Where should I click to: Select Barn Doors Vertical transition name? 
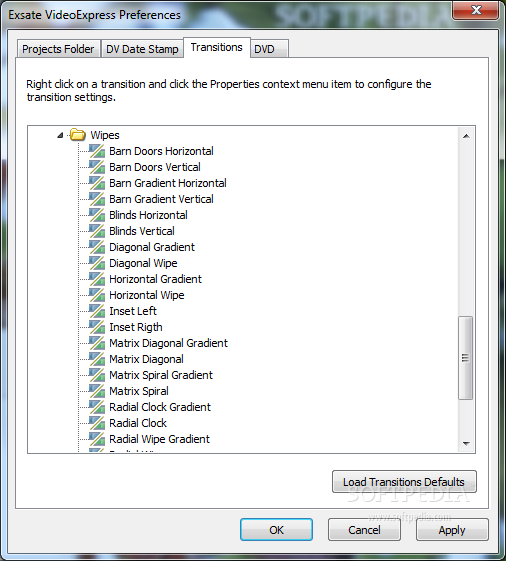pos(155,167)
